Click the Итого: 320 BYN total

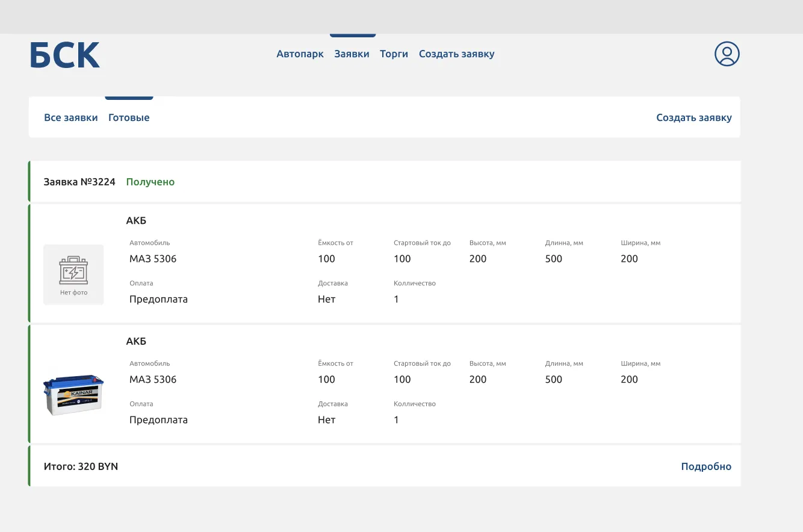81,466
